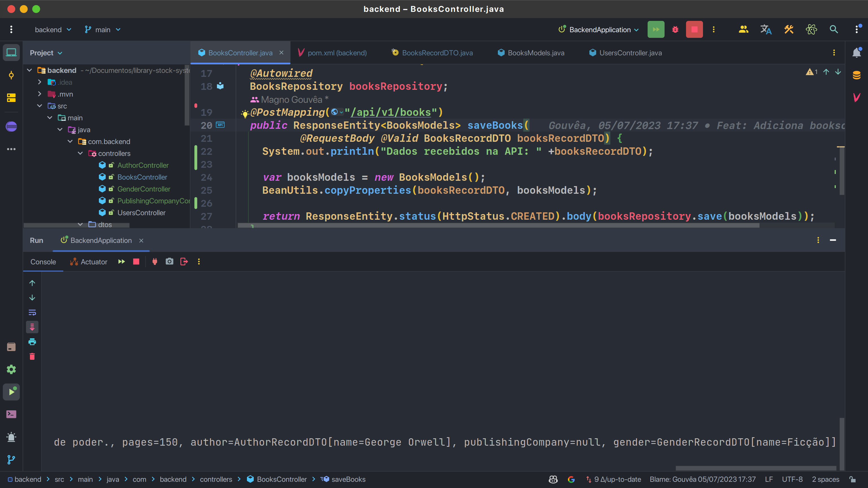This screenshot has height=488, width=868.
Task: Open Notifications bell in right sidebar
Action: coord(856,53)
